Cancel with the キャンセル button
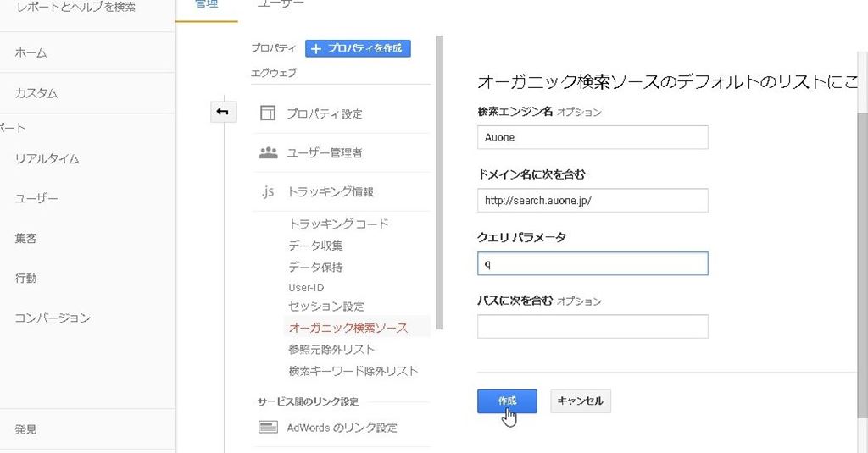 pyautogui.click(x=581, y=401)
